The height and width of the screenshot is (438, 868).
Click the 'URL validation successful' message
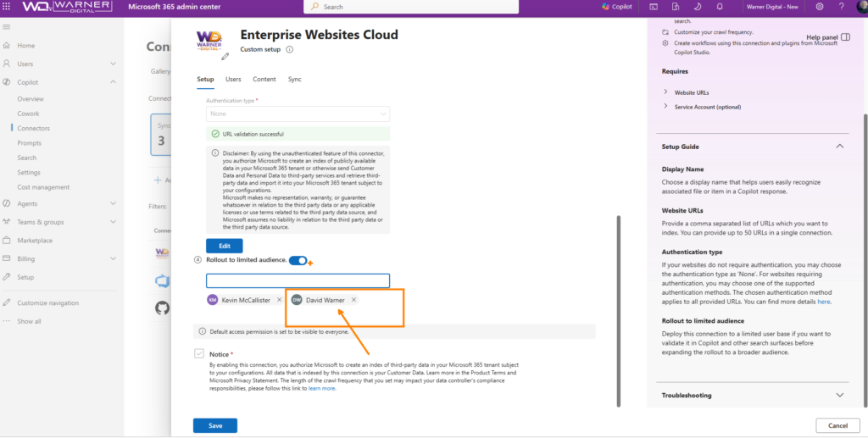(298, 134)
